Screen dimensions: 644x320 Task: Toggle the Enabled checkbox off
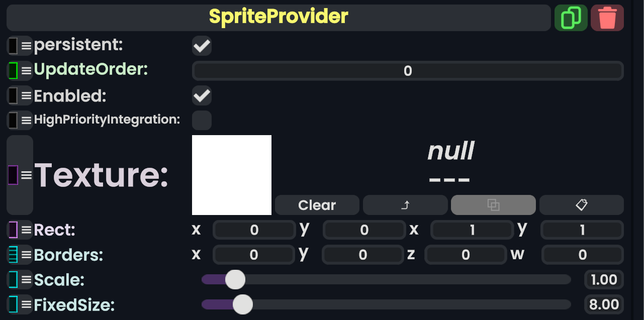[x=202, y=95]
